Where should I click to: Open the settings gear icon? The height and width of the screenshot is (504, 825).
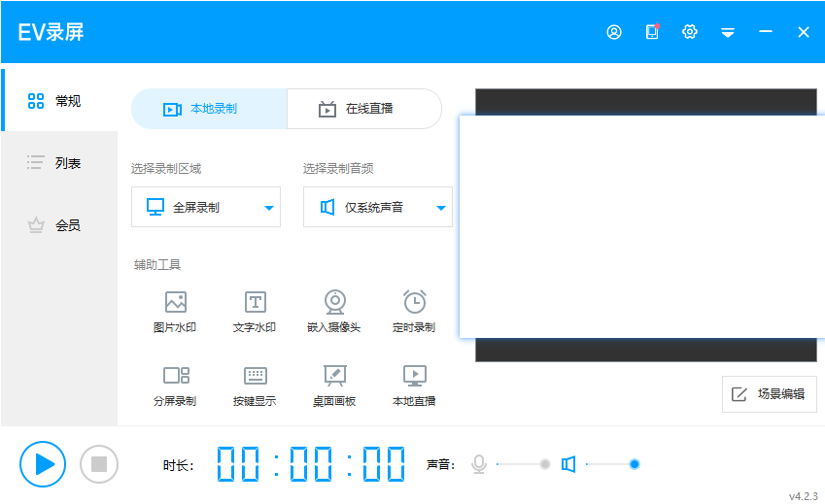(x=690, y=32)
